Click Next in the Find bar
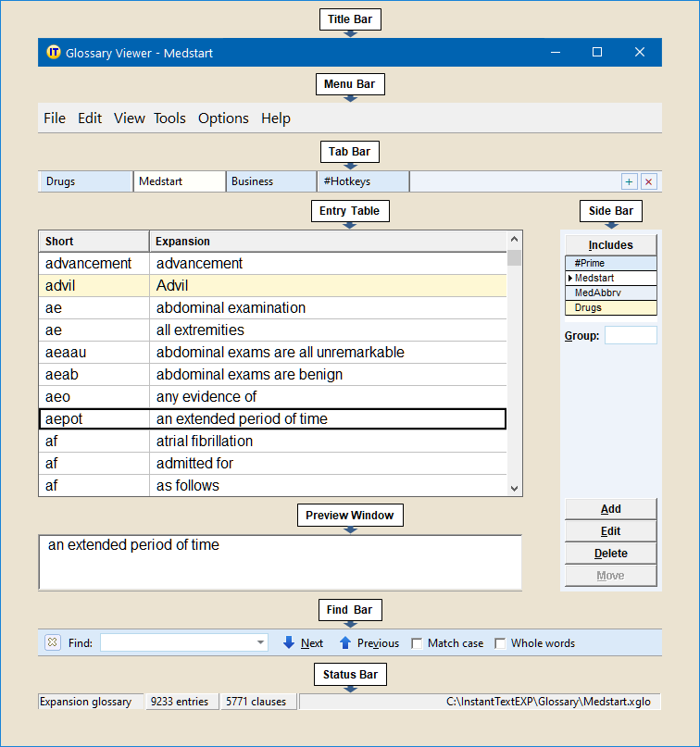The image size is (700, 747). pyautogui.click(x=312, y=643)
